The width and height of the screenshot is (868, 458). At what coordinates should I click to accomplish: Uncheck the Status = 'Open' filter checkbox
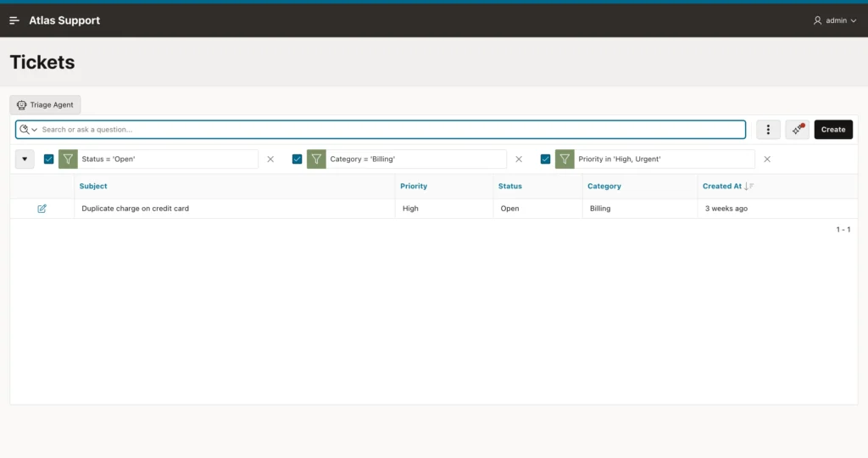pyautogui.click(x=48, y=159)
